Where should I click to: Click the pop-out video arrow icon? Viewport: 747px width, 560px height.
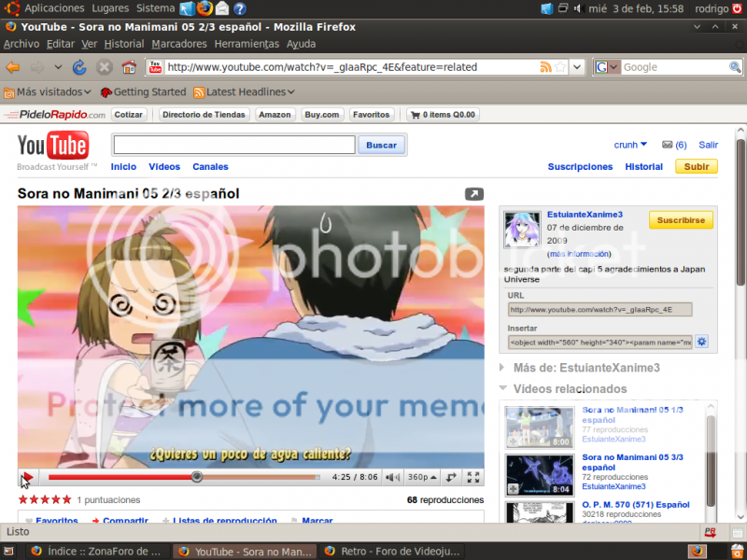coord(474,194)
